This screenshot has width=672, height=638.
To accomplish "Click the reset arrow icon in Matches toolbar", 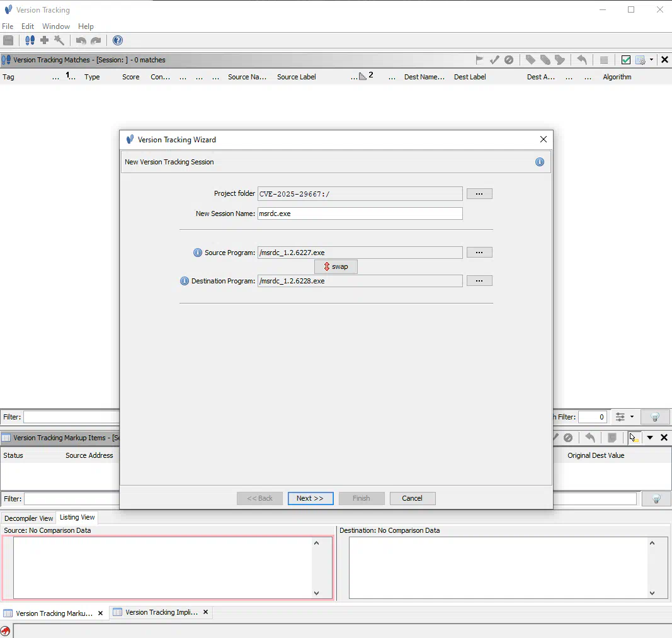I will (581, 60).
